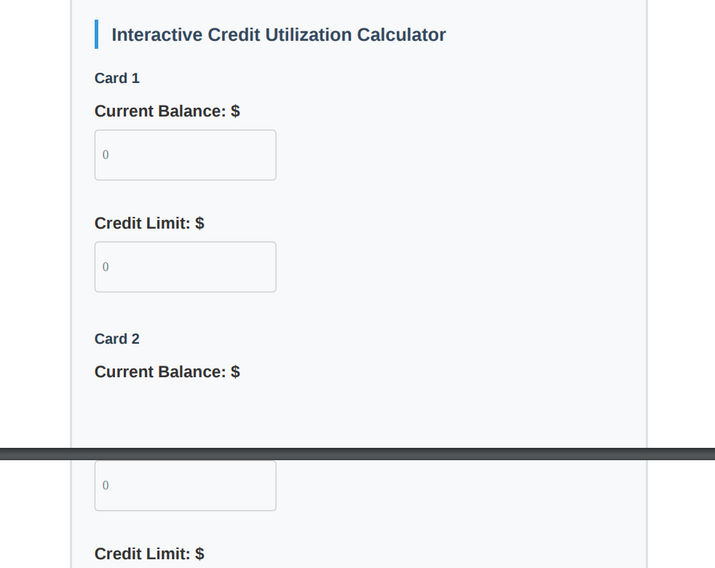Select the Card 2 Current Balance input box
Image resolution: width=715 pixels, height=568 pixels.
(185, 486)
